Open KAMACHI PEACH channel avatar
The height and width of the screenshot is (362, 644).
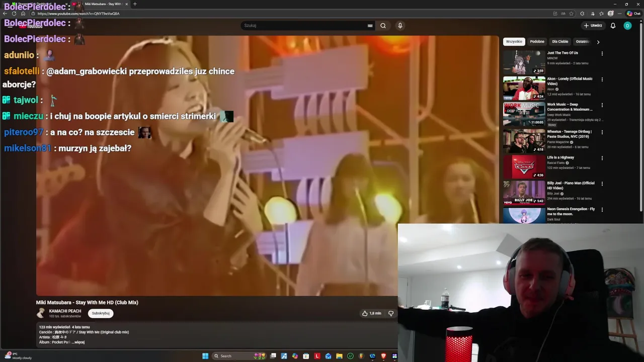[41, 313]
